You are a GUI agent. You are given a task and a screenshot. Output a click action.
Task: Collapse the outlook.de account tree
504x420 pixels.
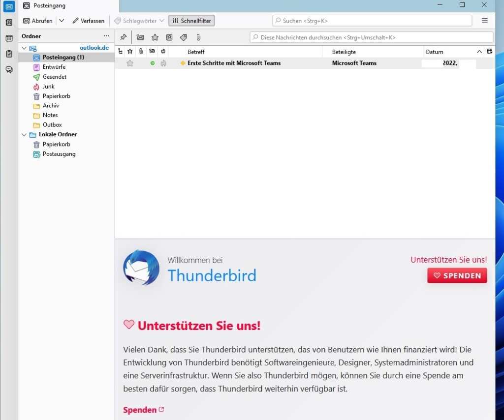[24, 48]
